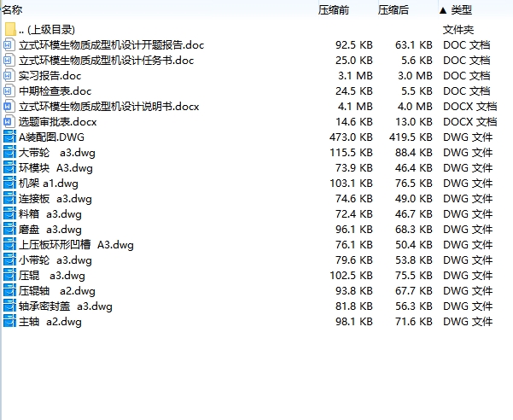Screen dimensions: 513x420
Task: Select file 连接板 a3.dwg
Action: pos(55,199)
